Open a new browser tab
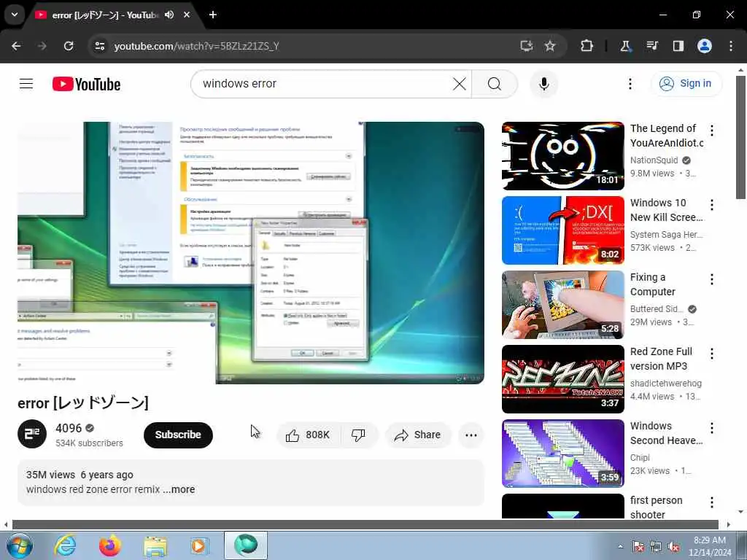The height and width of the screenshot is (560, 747). (x=213, y=15)
